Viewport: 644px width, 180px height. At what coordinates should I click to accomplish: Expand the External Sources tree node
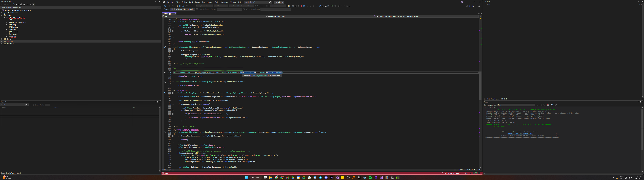tap(2, 13)
